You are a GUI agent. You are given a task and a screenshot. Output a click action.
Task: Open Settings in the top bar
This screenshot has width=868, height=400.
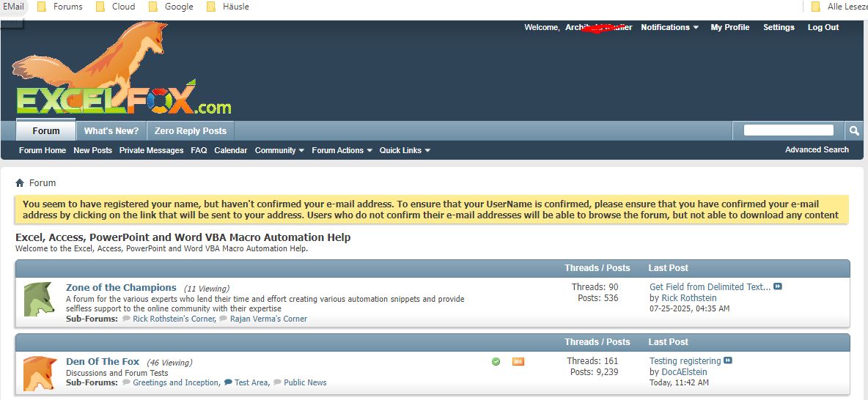click(x=779, y=27)
